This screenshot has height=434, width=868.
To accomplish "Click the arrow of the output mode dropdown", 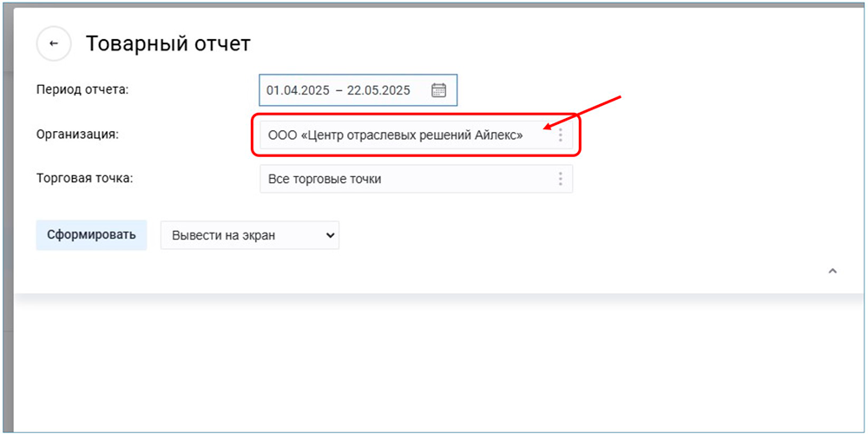I will point(329,235).
